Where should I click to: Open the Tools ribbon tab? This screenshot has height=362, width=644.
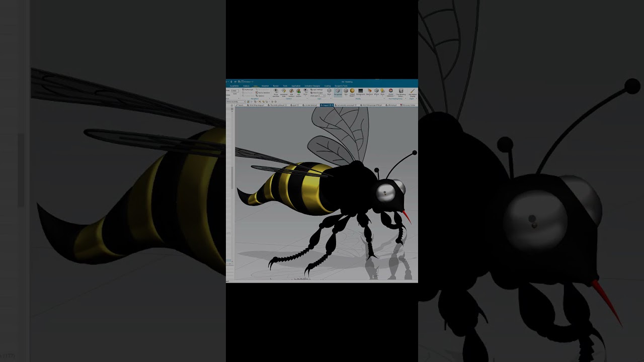click(285, 86)
